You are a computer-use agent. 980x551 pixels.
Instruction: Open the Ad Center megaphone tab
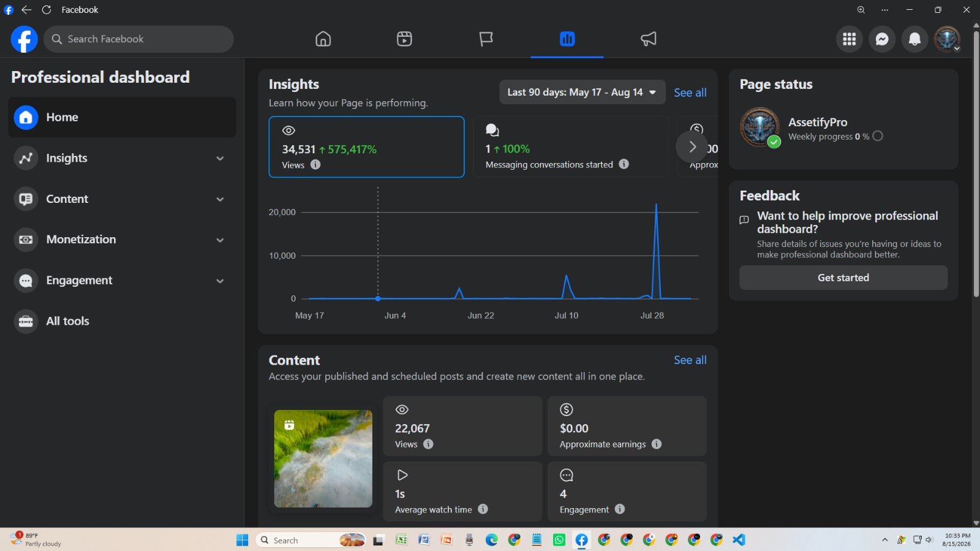click(649, 39)
